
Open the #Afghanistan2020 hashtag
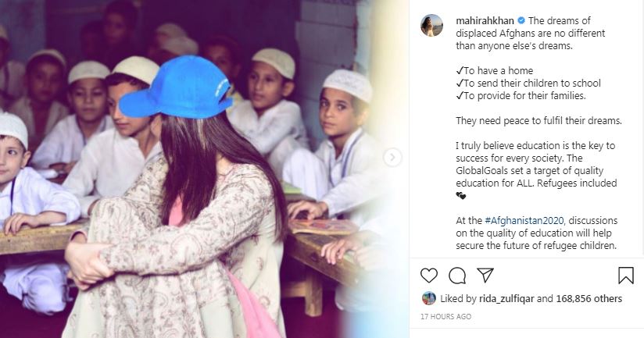tap(524, 220)
